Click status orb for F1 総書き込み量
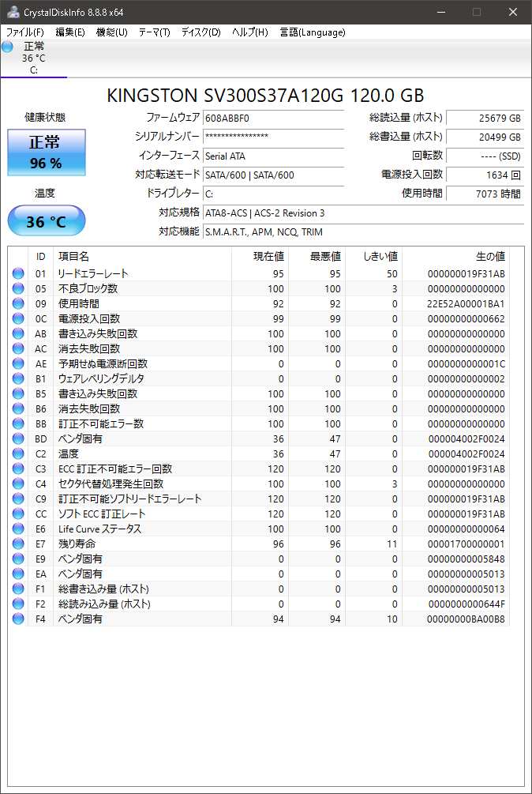Image resolution: width=532 pixels, height=794 pixels. click(x=18, y=589)
